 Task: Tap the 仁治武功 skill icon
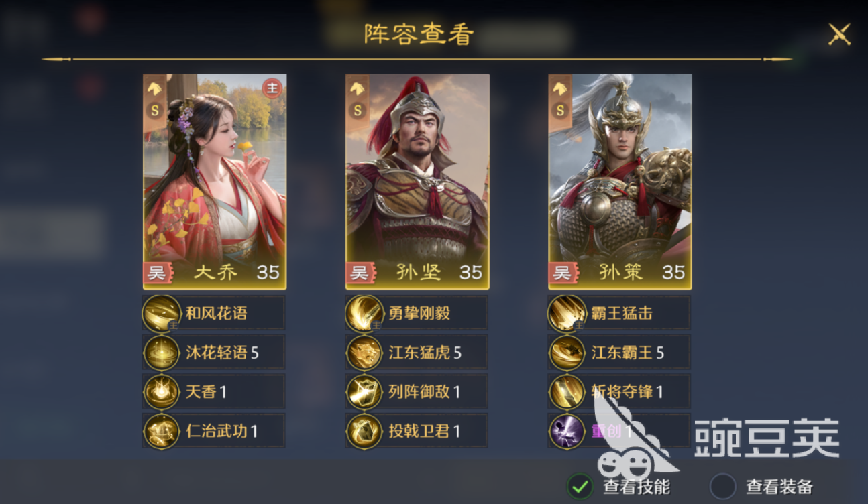tap(162, 431)
